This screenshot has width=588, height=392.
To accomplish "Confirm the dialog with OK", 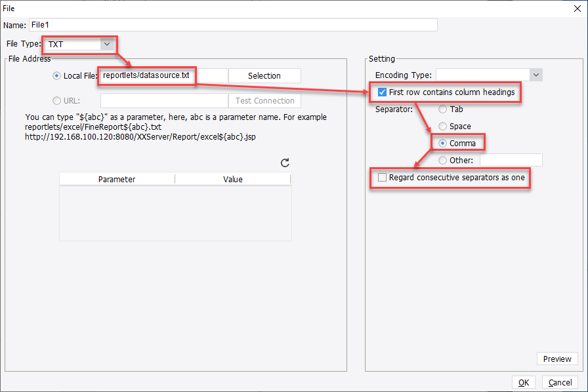I will (x=524, y=382).
